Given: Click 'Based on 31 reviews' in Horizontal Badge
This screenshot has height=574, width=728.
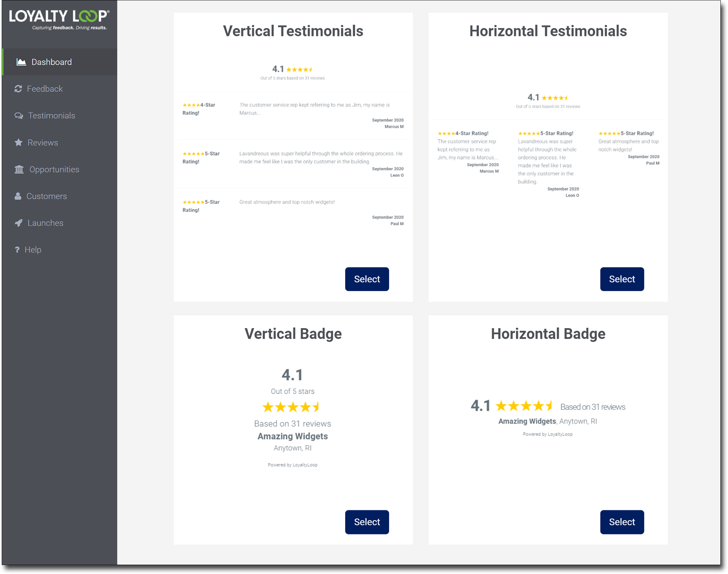Looking at the screenshot, I should (x=593, y=407).
